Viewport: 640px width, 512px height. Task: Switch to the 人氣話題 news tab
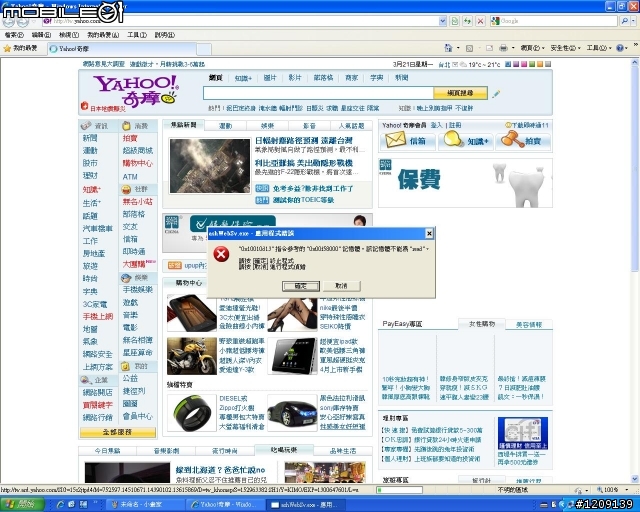(351, 126)
